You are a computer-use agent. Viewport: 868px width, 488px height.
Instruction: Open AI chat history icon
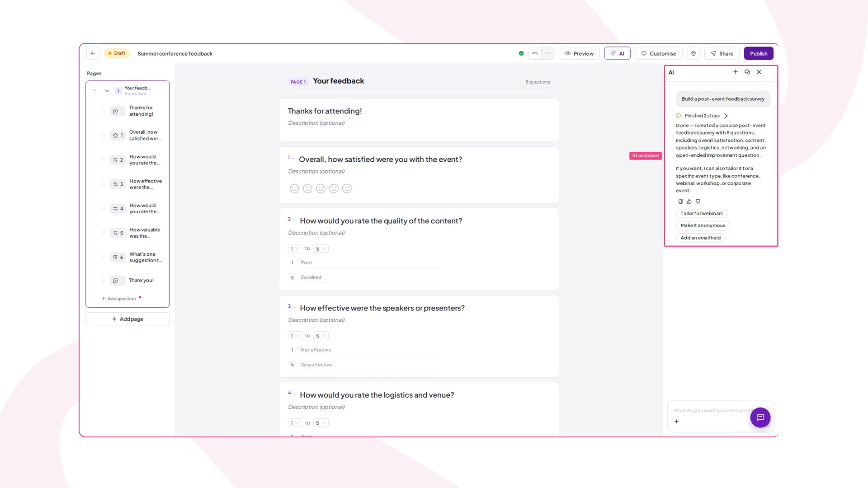[747, 72]
